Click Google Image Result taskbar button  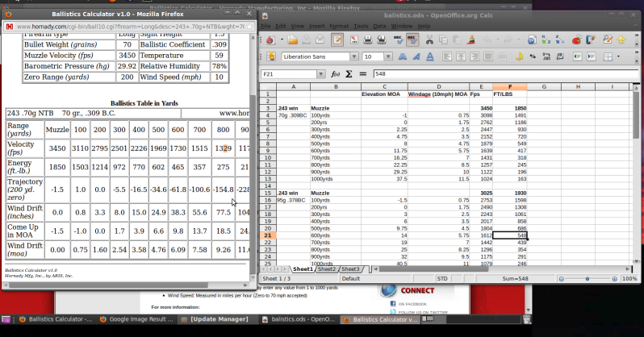coord(137,319)
